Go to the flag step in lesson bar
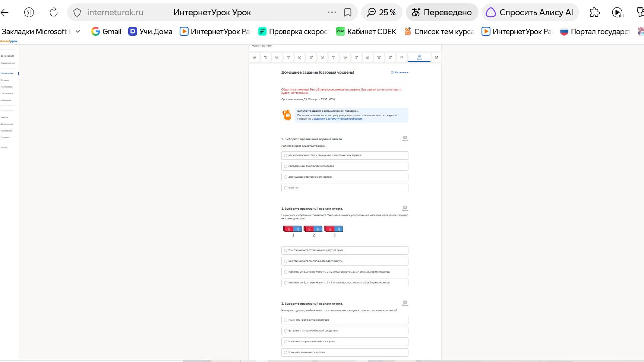Screen dimensions: 644x362 pyautogui.click(x=401, y=57)
